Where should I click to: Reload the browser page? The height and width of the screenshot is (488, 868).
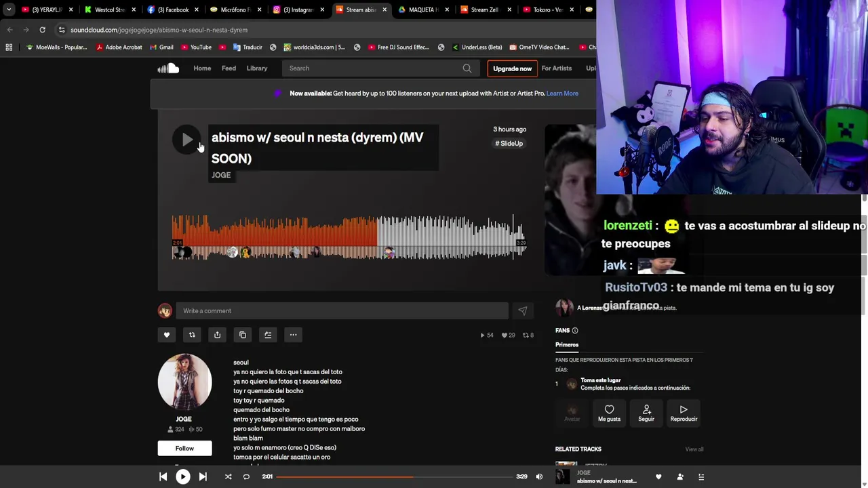tap(42, 30)
